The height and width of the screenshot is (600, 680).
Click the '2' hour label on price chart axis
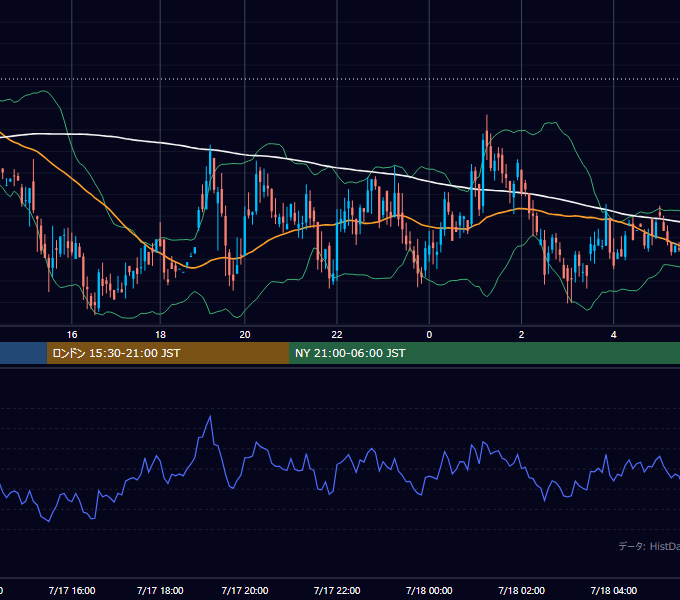click(521, 335)
